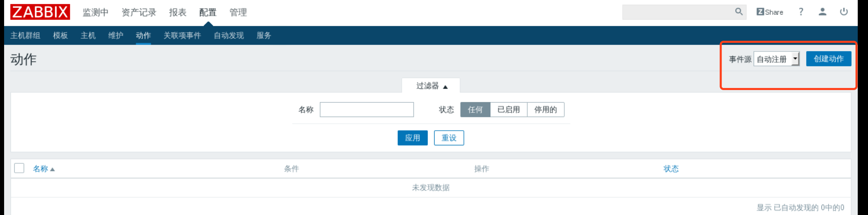Image resolution: width=868 pixels, height=215 pixels.
Task: Open the 监测中 top menu
Action: coord(95,12)
